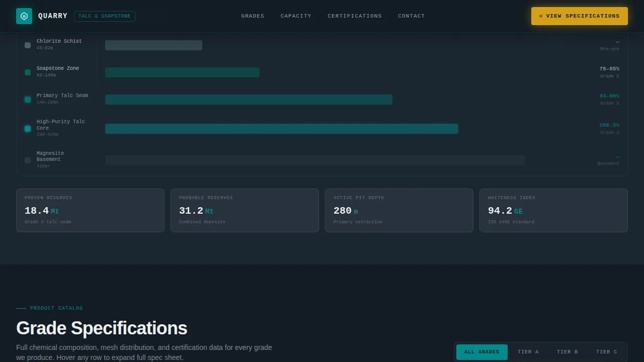
Task: Click the Magnesite Basement layer marker
Action: (28, 160)
